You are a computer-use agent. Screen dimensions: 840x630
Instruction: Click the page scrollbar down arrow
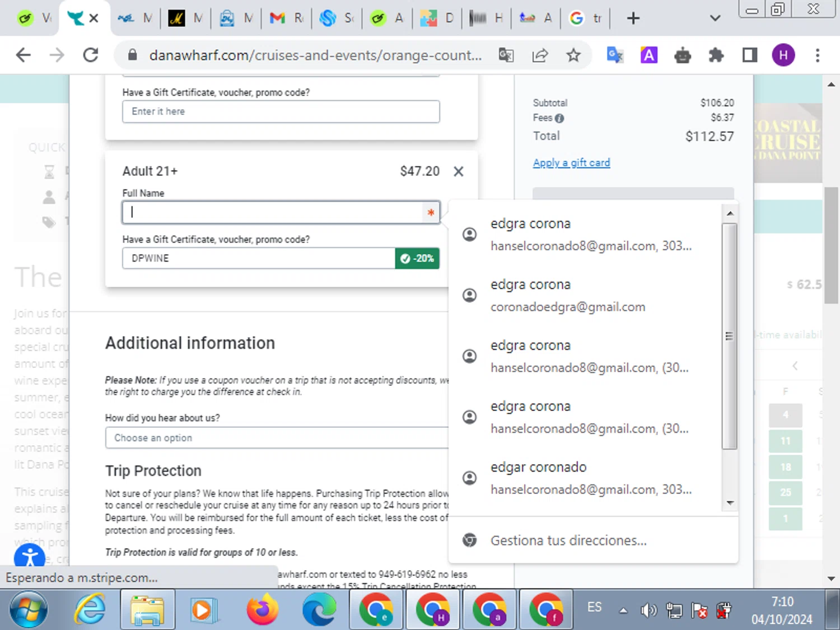coord(831,578)
